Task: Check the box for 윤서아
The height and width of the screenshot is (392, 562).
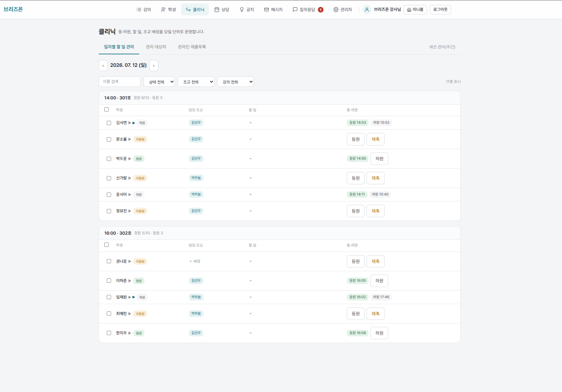Action: [109, 195]
